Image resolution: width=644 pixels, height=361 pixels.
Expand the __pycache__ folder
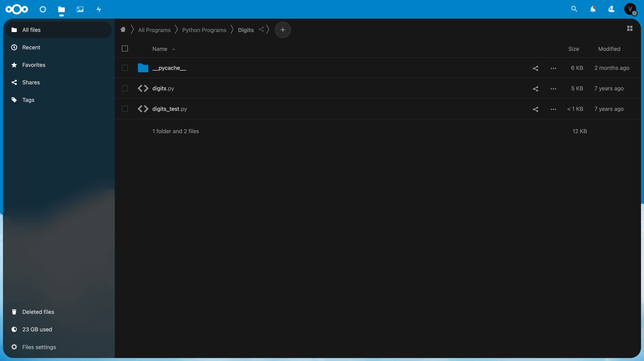point(169,68)
